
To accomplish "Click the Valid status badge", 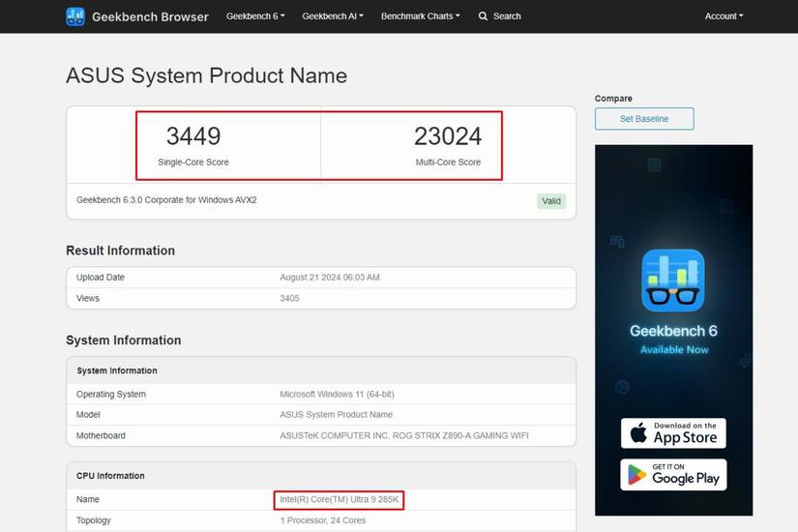I will (551, 201).
